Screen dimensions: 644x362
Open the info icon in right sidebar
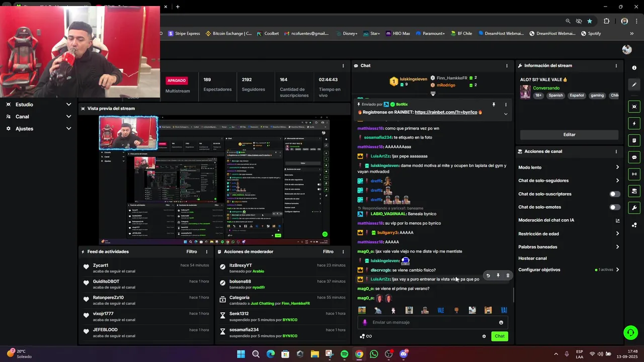point(634,68)
